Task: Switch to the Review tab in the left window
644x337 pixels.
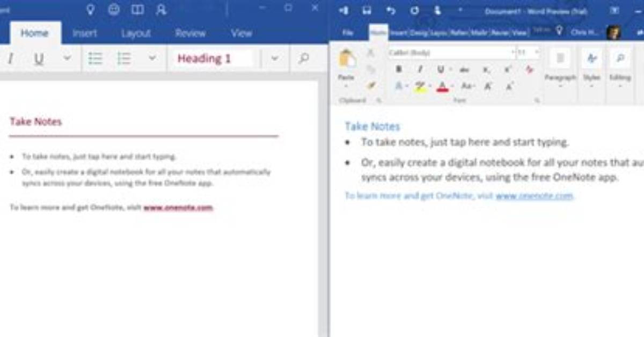Action: pyautogui.click(x=191, y=33)
